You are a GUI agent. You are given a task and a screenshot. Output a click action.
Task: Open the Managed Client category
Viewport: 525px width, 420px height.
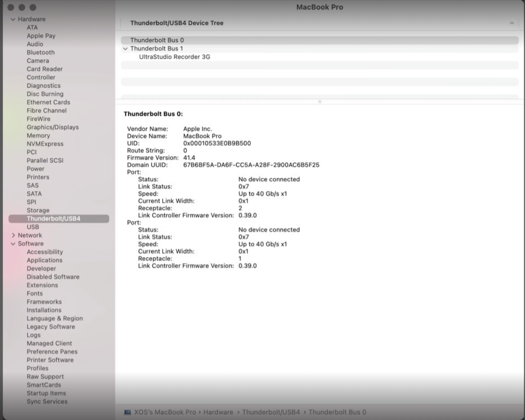(49, 343)
